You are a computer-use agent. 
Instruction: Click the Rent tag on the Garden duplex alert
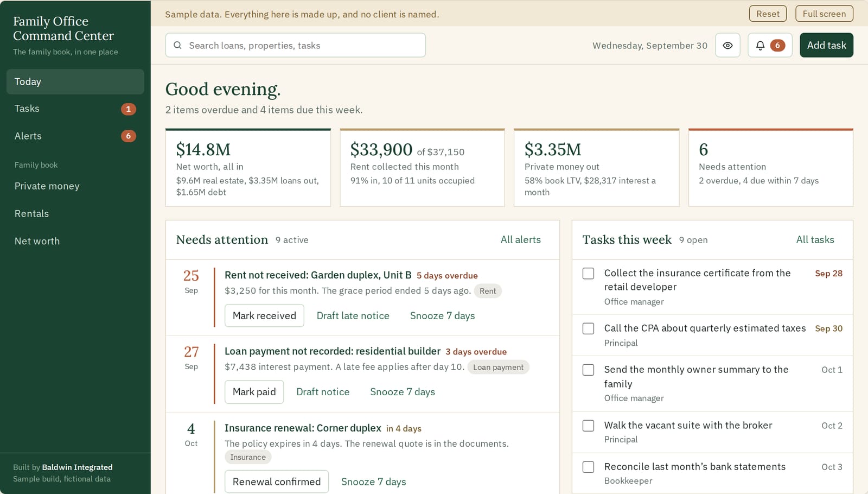(488, 291)
